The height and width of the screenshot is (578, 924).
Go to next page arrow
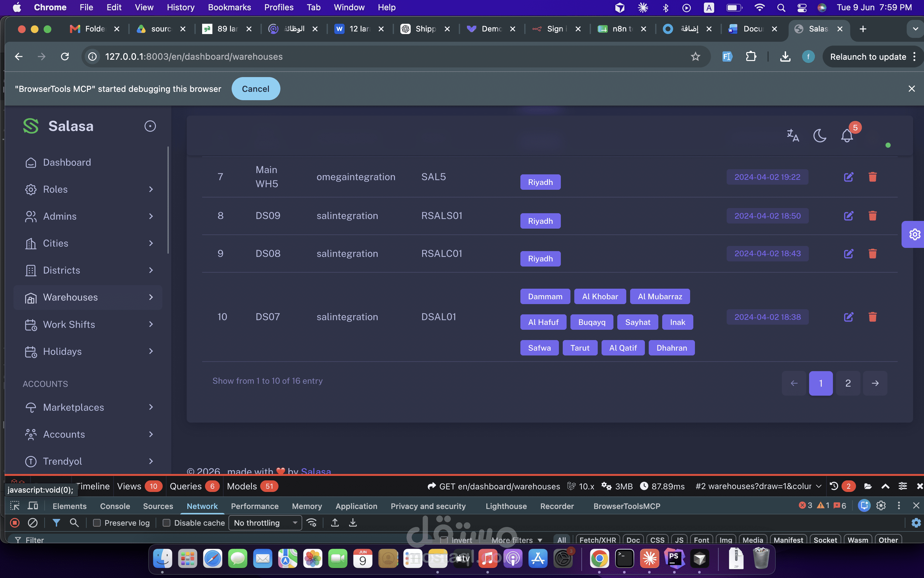tap(875, 383)
